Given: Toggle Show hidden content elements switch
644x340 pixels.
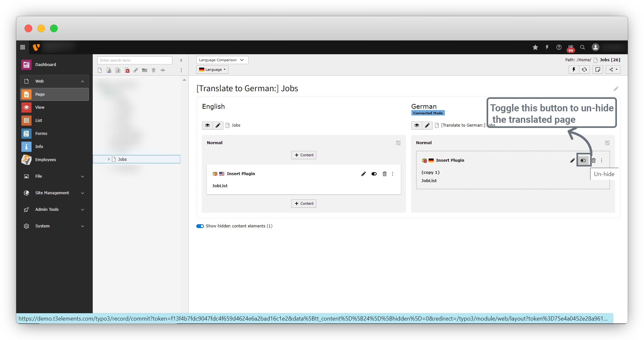Looking at the screenshot, I should [x=200, y=226].
